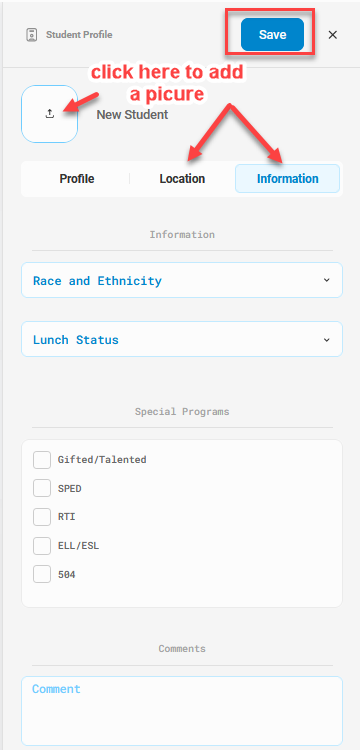The height and width of the screenshot is (750, 360).
Task: Click the Student Profile header title
Action: 79,35
